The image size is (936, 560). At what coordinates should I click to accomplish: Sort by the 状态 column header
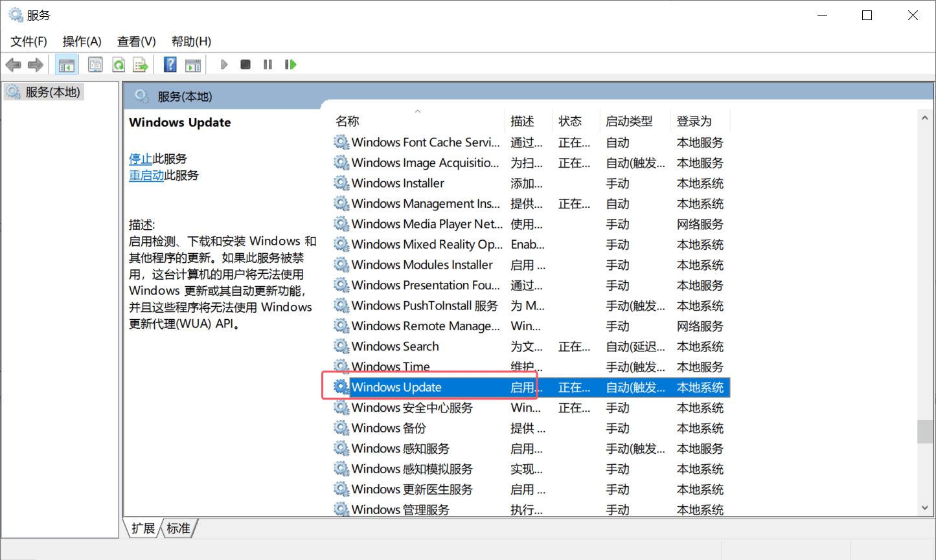576,121
